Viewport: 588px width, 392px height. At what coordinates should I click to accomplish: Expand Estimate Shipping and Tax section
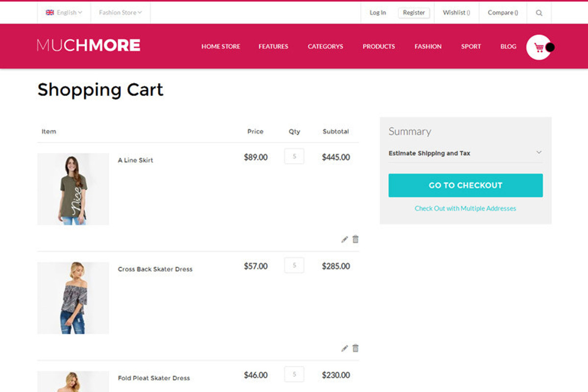click(x=465, y=153)
